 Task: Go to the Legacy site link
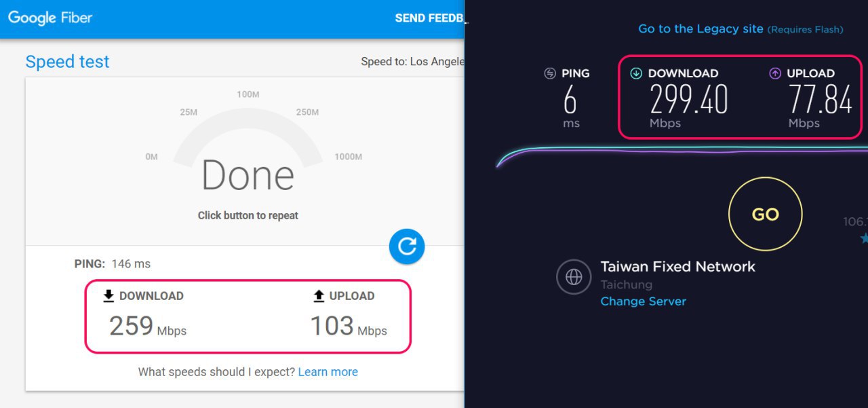701,29
